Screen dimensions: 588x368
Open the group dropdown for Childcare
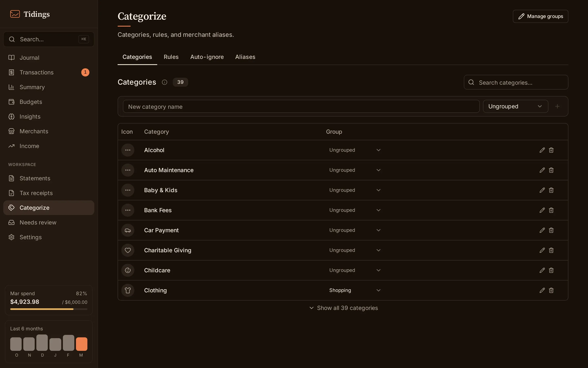pyautogui.click(x=355, y=270)
